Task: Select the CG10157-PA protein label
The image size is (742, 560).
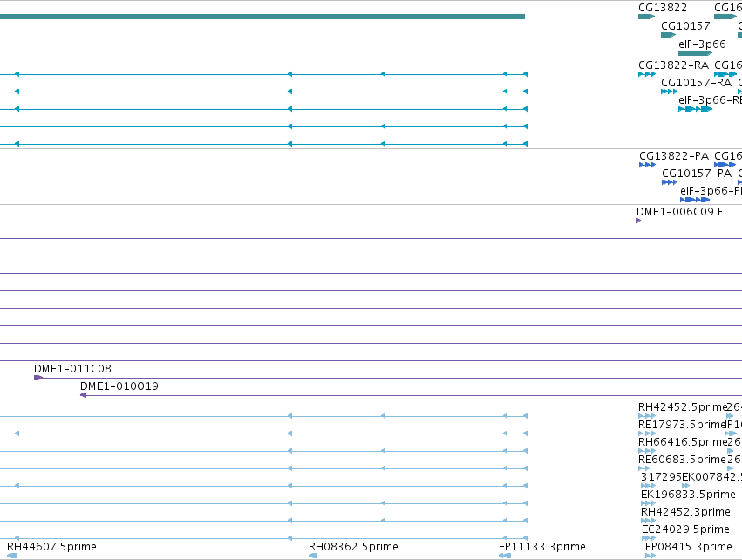Action: (697, 174)
